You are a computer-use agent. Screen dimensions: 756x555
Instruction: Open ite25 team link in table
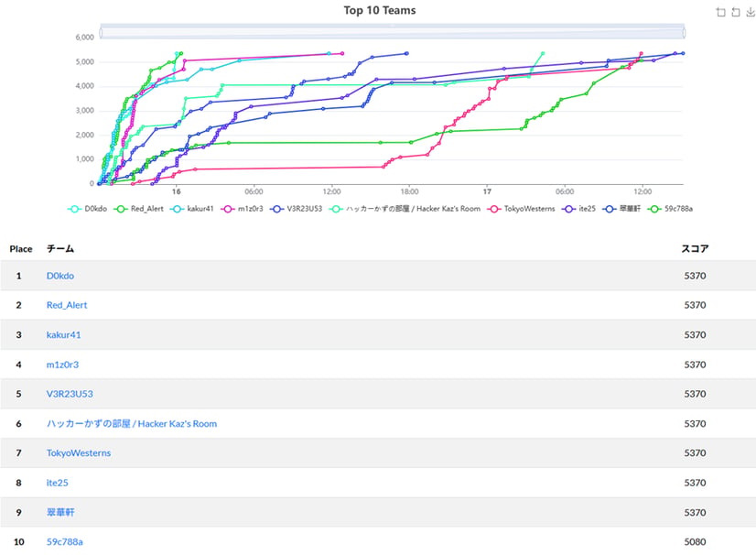tap(57, 483)
